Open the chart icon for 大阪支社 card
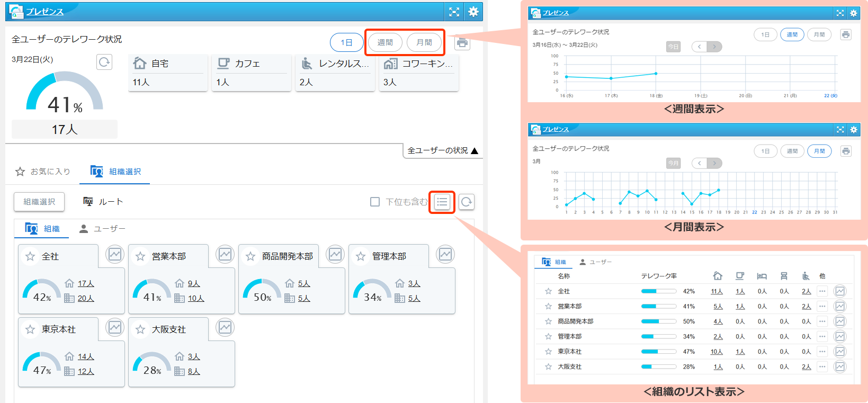868x403 pixels. point(225,328)
